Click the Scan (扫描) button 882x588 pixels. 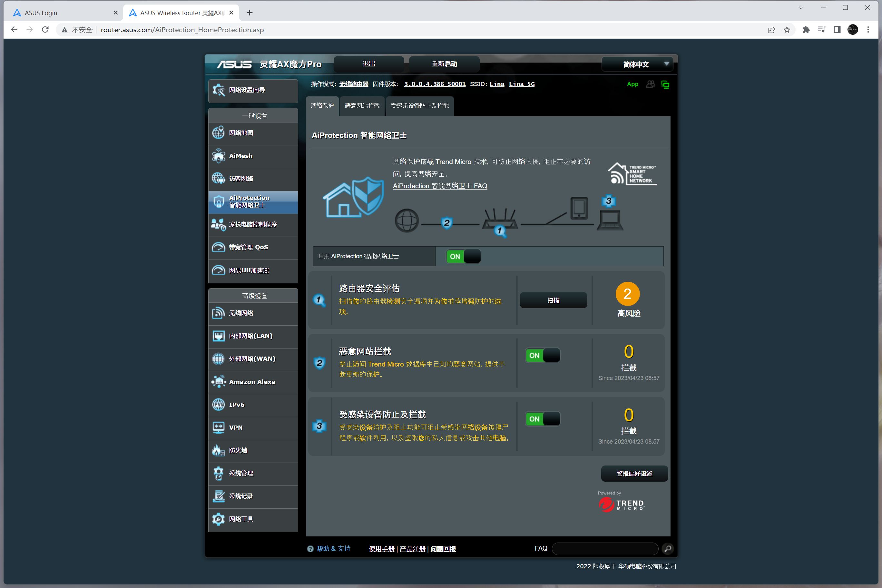553,300
